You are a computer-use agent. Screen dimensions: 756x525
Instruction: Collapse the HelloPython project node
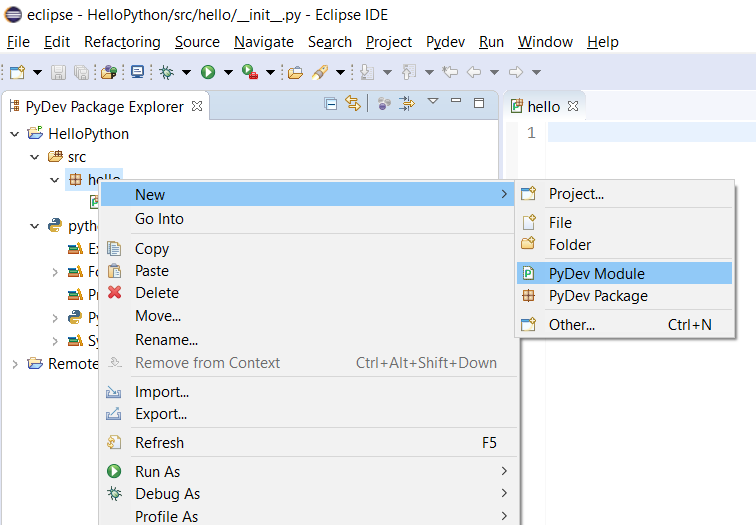tap(14, 134)
